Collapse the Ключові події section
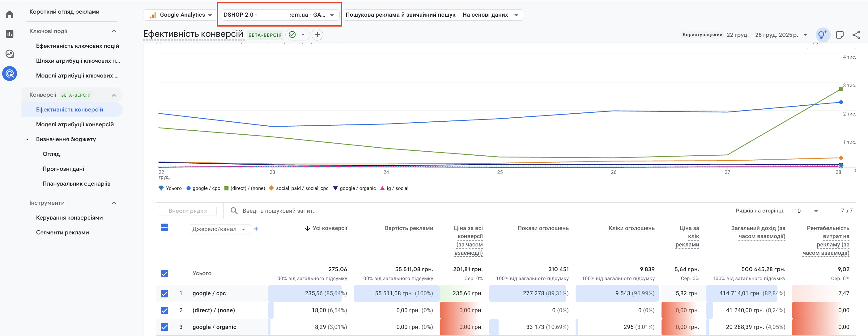 point(114,31)
